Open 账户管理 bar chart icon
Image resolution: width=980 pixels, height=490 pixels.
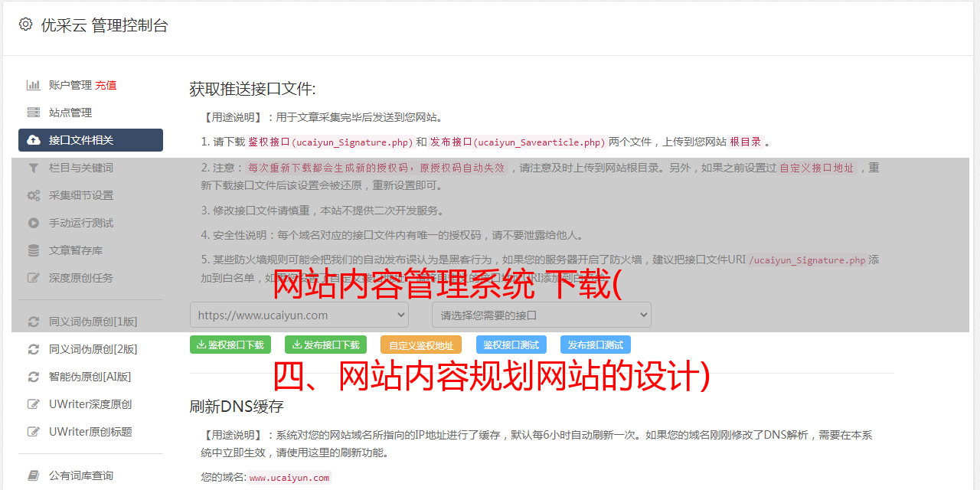[x=34, y=85]
